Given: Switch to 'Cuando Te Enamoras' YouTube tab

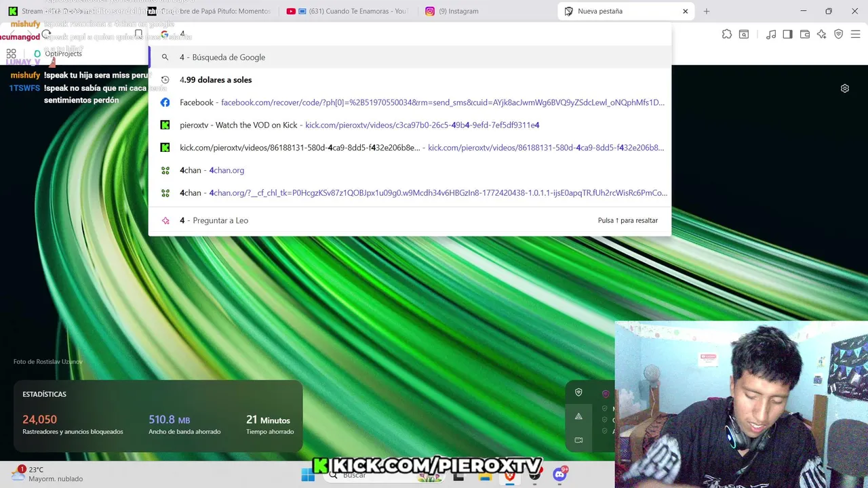Looking at the screenshot, I should tap(349, 11).
